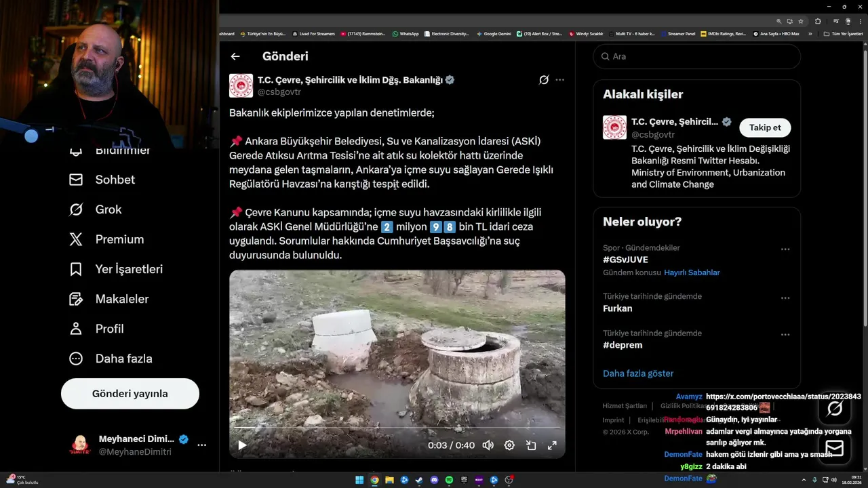Open Ana Sayfa HBO Max bookmark
The image size is (868, 488).
(x=776, y=34)
